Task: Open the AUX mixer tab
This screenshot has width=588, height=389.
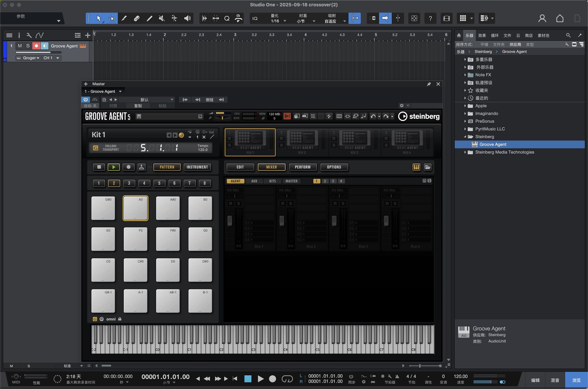Action: [254, 181]
